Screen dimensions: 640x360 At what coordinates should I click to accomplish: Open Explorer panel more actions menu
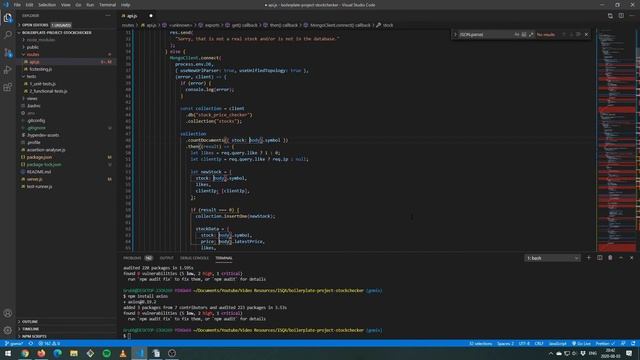pyautogui.click(x=108, y=16)
